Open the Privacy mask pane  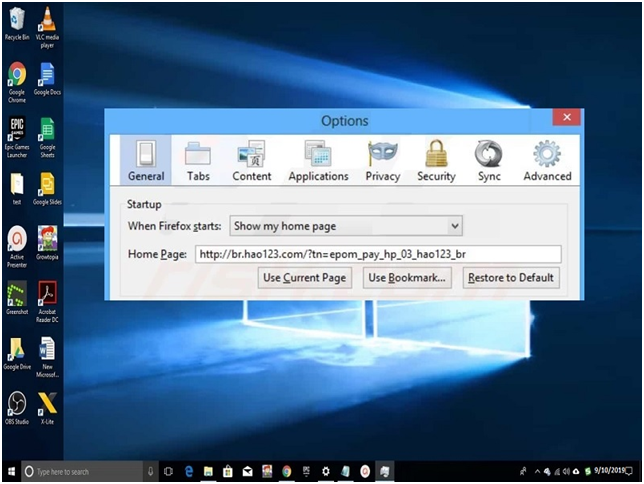click(x=383, y=160)
